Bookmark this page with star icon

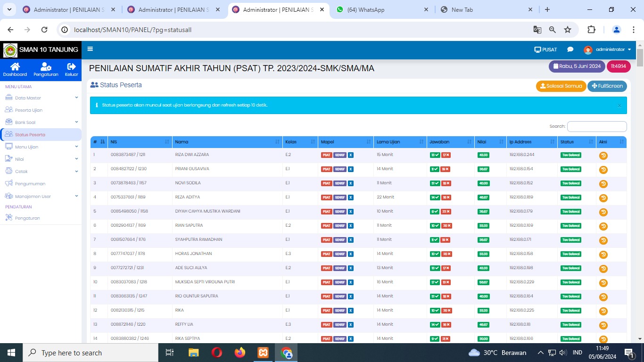(x=568, y=30)
